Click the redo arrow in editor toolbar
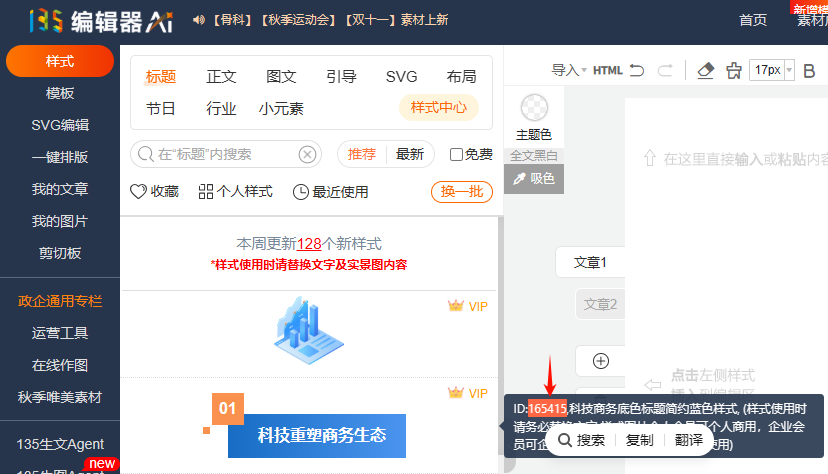828x474 pixels. [664, 70]
